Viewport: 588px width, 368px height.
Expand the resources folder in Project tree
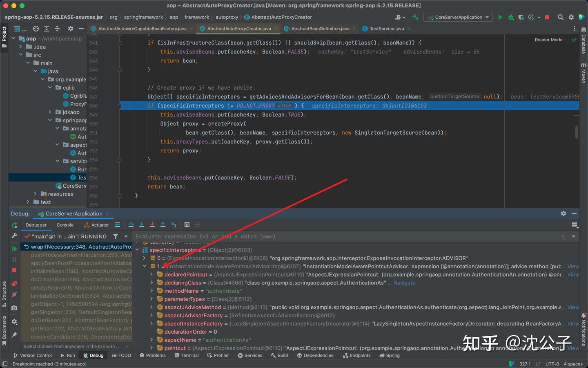(35, 194)
